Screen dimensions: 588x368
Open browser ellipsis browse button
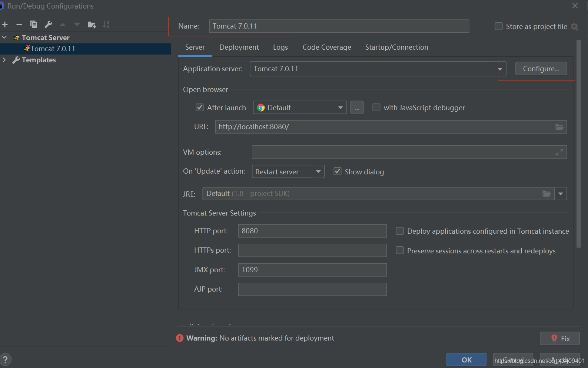coord(357,108)
